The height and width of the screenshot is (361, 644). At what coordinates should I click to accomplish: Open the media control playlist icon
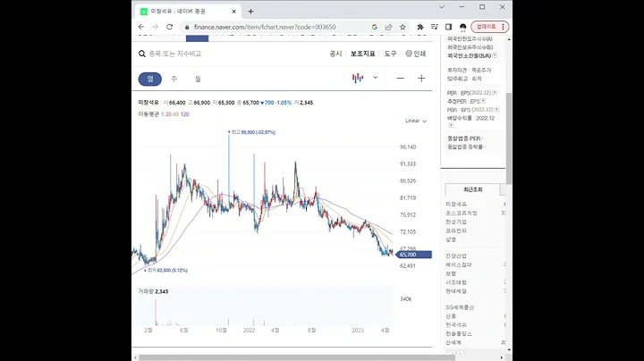pyautogui.click(x=434, y=27)
